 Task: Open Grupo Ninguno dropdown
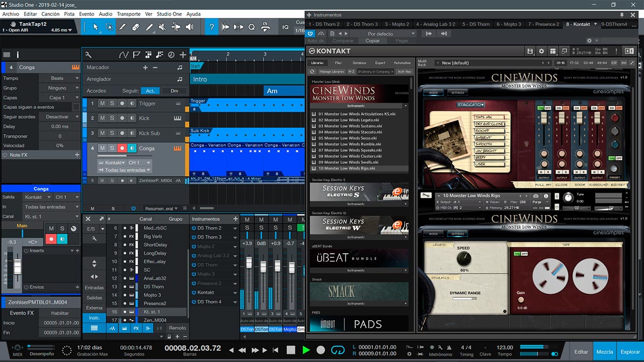click(x=59, y=88)
